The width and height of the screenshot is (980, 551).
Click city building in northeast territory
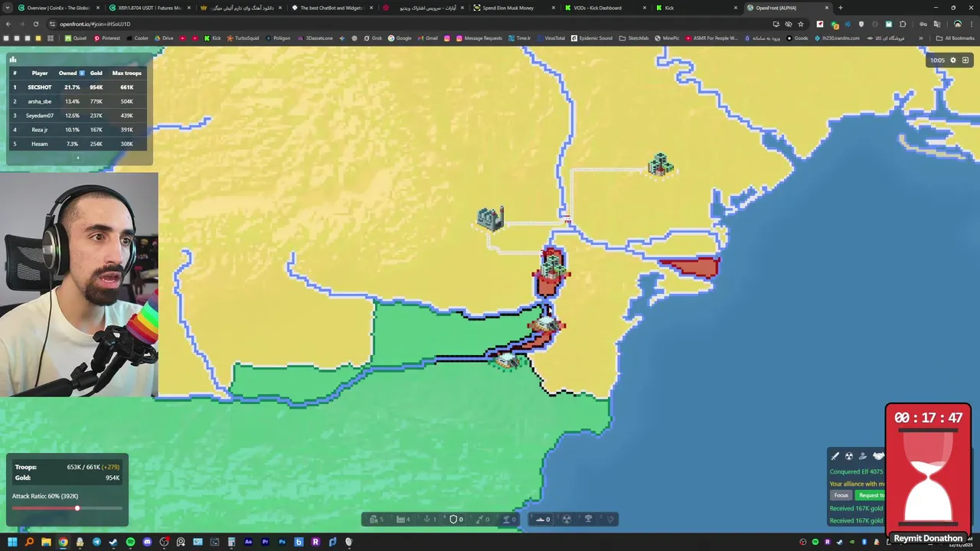(x=660, y=165)
